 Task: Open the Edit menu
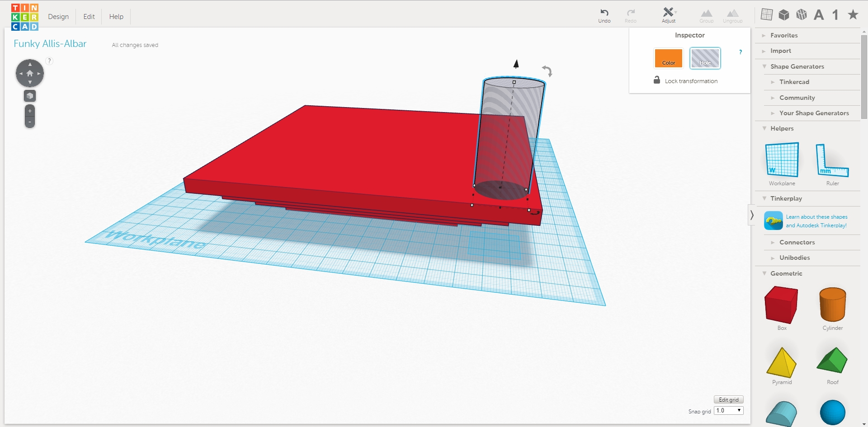click(x=89, y=17)
